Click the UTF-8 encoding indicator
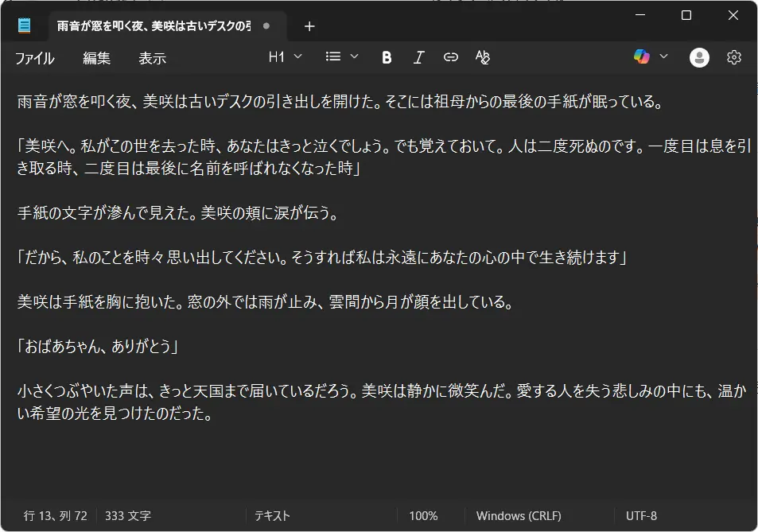This screenshot has height=532, width=758. click(641, 516)
